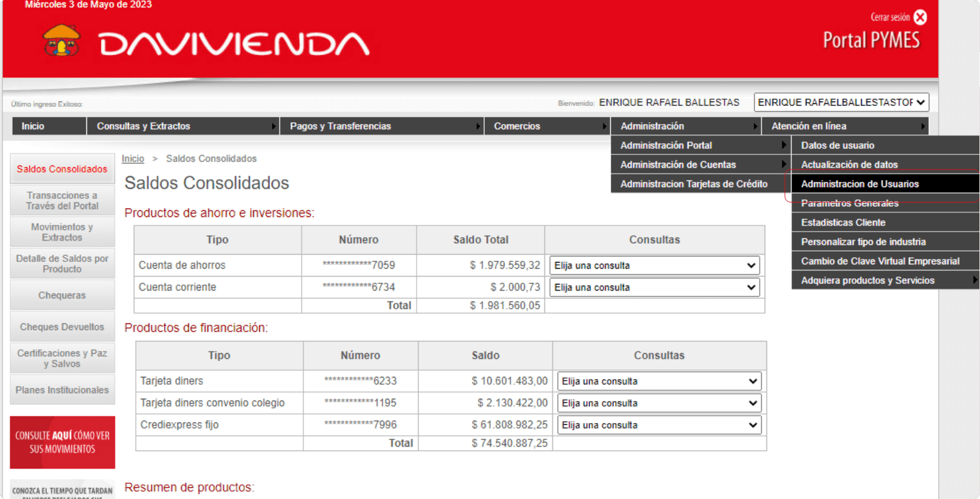
Task: Click the Consulte aquí cómo ver movimientos banner
Action: click(x=62, y=442)
